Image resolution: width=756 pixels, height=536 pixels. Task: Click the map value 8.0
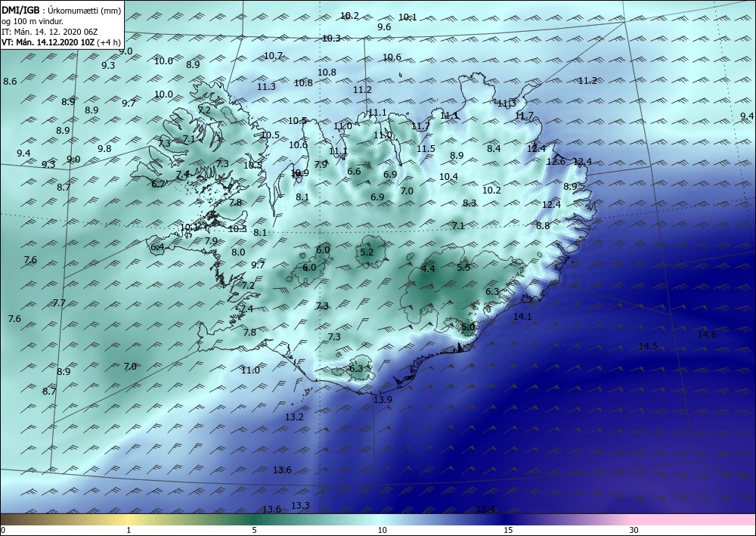click(238, 252)
